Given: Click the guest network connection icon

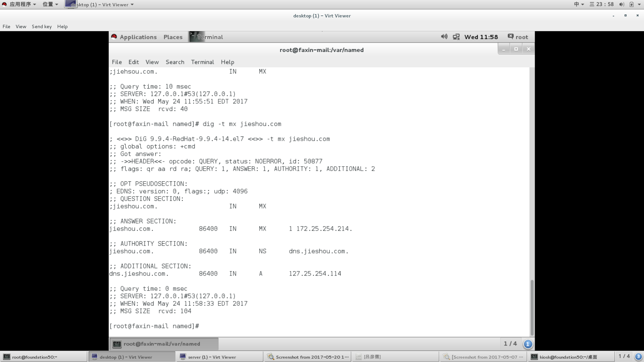Looking at the screenshot, I should coord(456,37).
